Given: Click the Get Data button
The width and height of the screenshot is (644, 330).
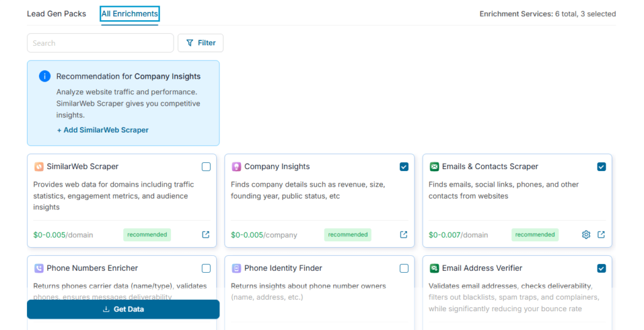Looking at the screenshot, I should 123,309.
